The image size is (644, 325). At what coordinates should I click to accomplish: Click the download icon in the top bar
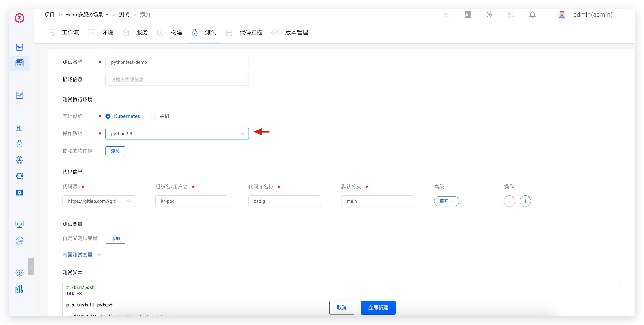point(446,15)
